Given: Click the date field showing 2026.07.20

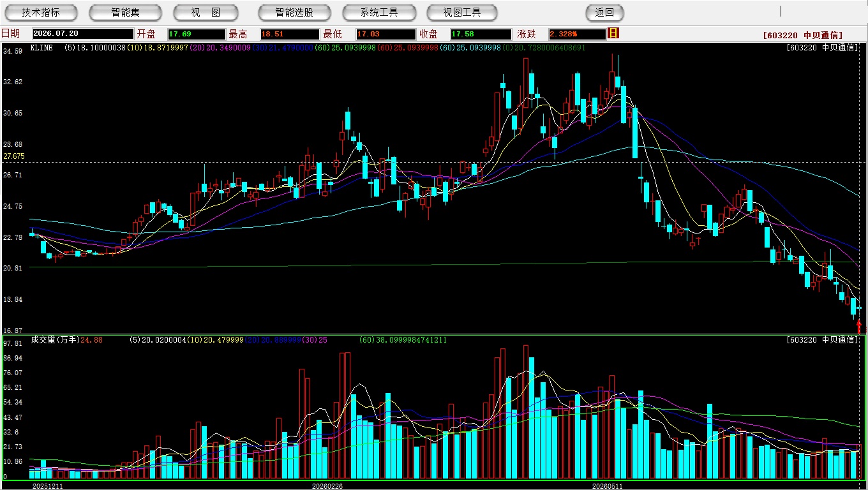Looking at the screenshot, I should click(83, 34).
